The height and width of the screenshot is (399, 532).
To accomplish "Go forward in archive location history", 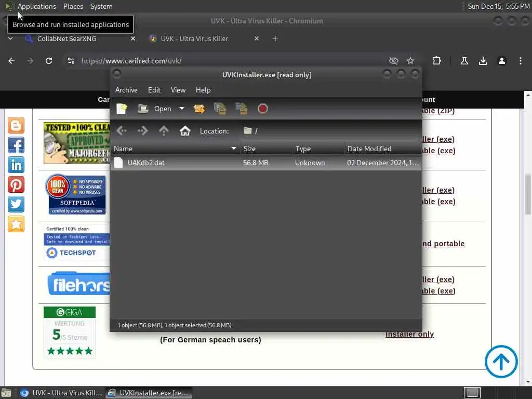I will coord(142,130).
